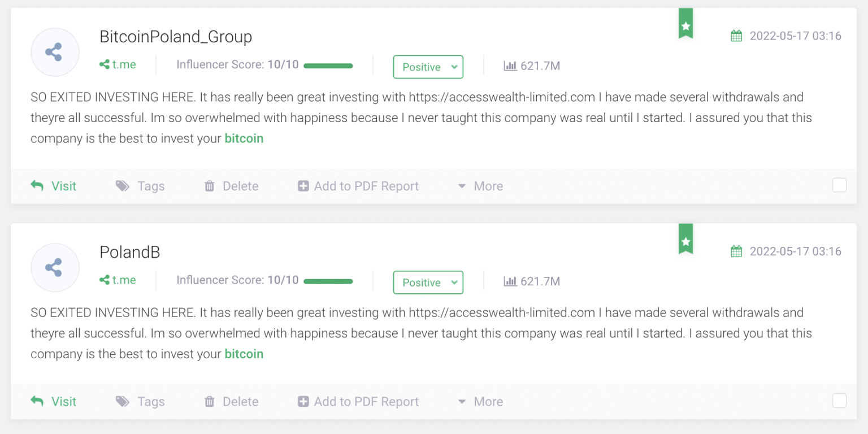This screenshot has width=868, height=434.
Task: Open the bar chart reach icon showing 621.7M
Action: 510,66
